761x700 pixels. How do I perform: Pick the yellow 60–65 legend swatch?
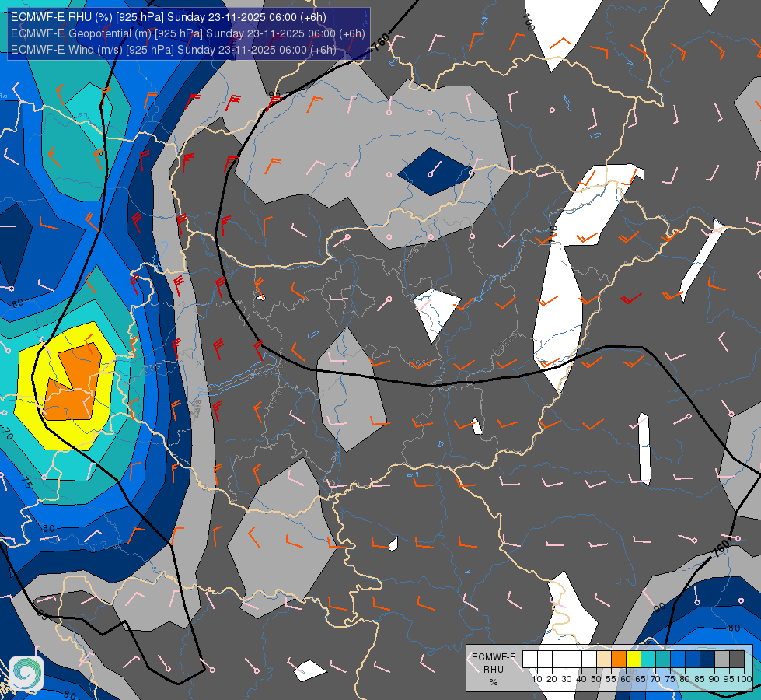point(634,659)
